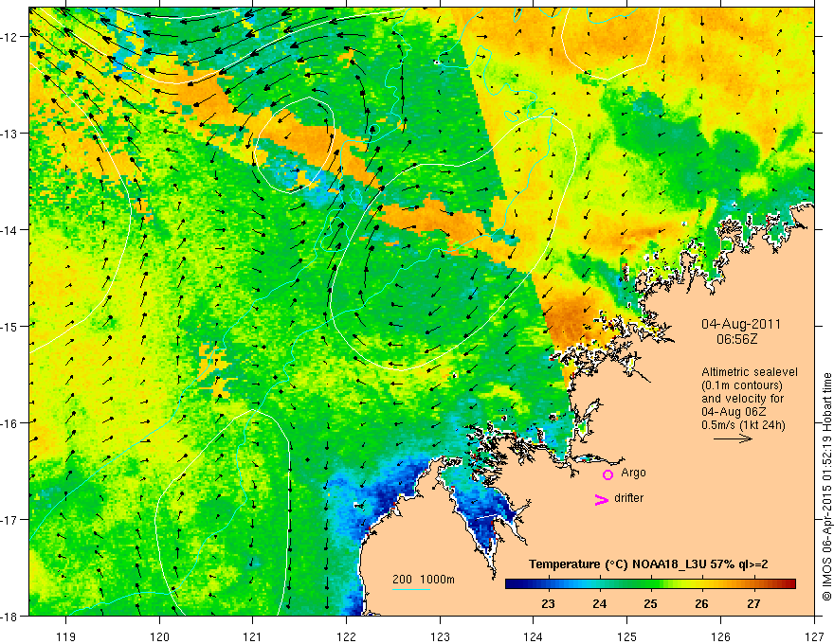
Task: Click latitude axis label -16
Action: point(10,423)
